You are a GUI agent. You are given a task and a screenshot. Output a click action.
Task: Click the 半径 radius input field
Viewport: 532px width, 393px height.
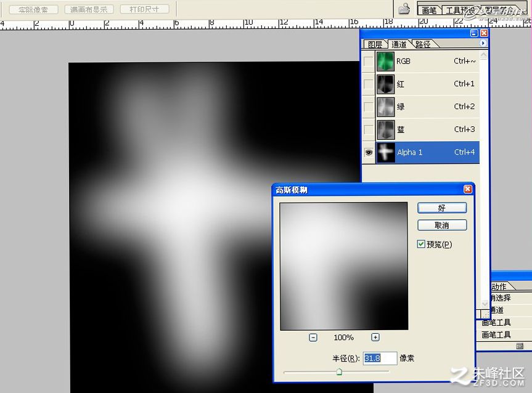(380, 358)
